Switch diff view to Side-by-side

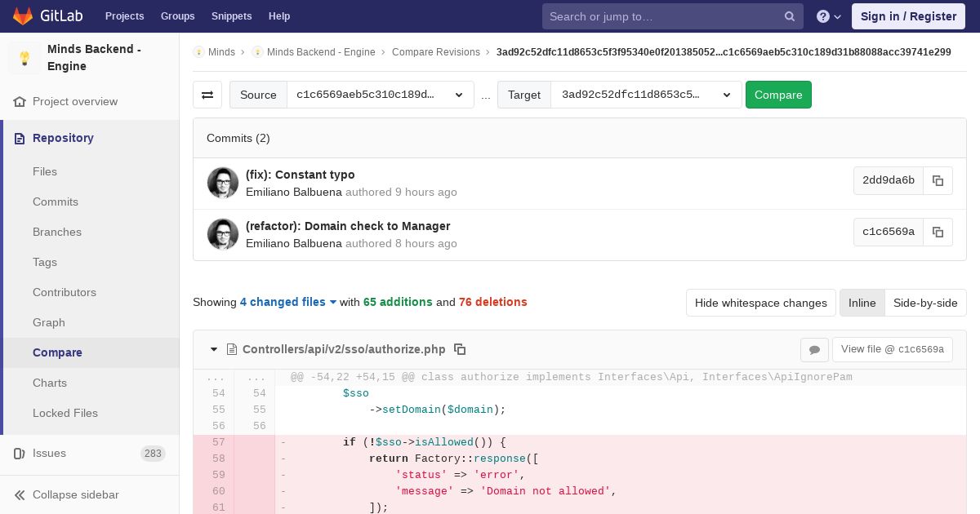click(x=924, y=303)
